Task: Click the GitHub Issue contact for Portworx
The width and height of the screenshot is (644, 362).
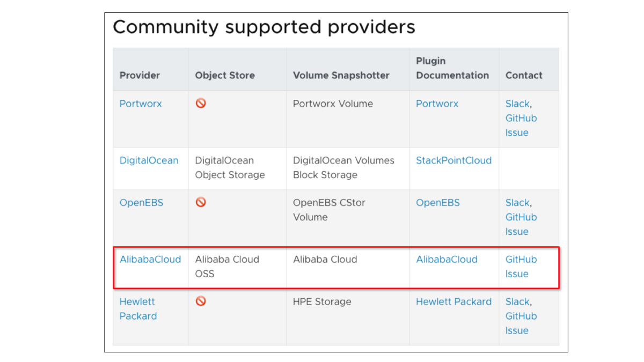Action: click(x=521, y=125)
